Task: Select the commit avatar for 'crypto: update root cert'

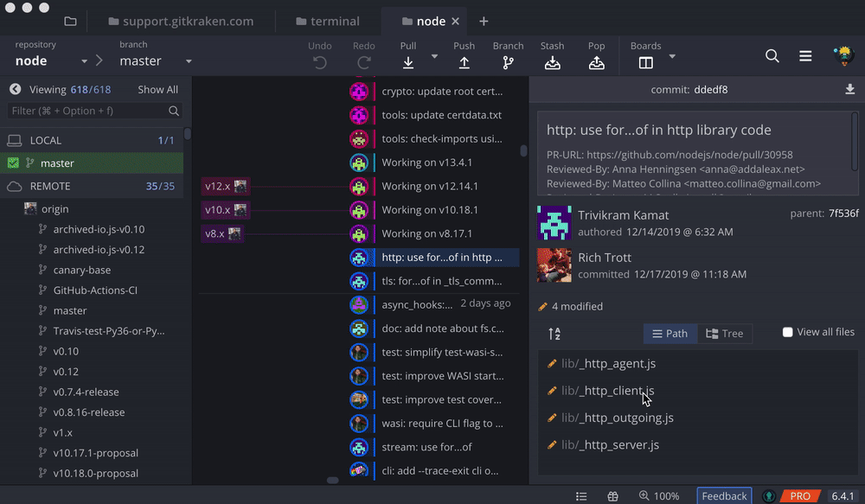Action: 359,91
